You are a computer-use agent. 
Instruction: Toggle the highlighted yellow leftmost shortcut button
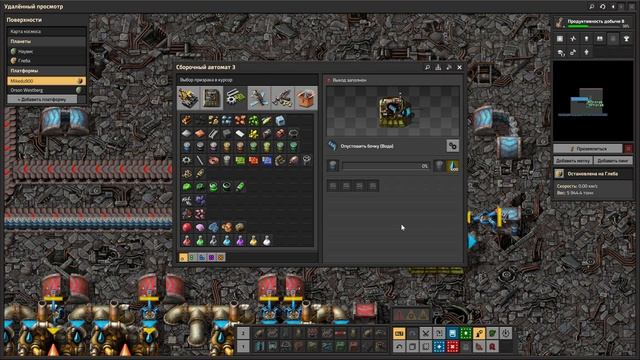(399, 333)
